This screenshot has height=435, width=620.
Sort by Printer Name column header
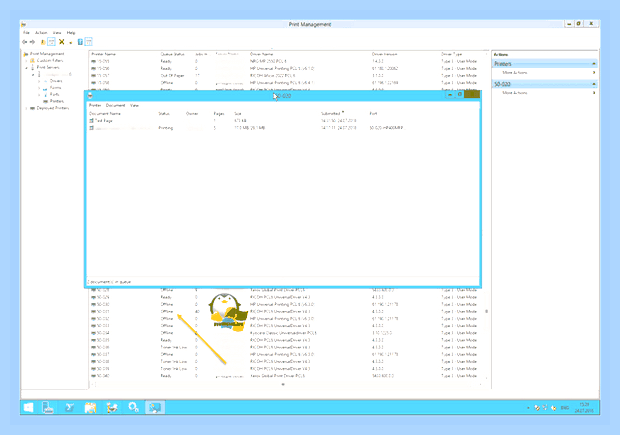pyautogui.click(x=104, y=54)
